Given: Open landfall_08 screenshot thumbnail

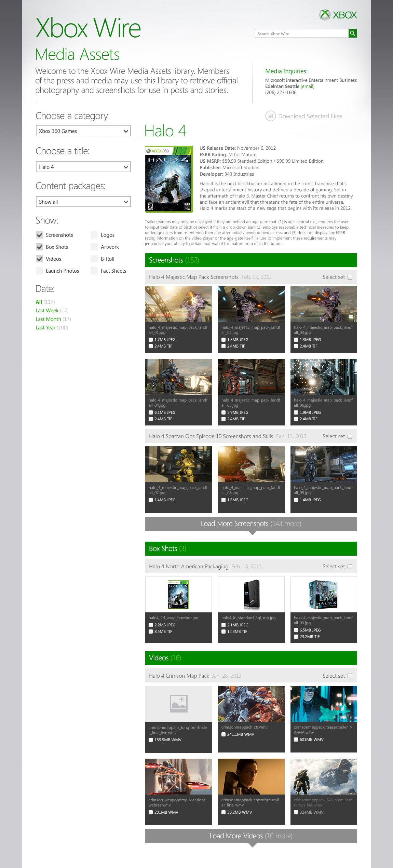Looking at the screenshot, I should pos(251,464).
